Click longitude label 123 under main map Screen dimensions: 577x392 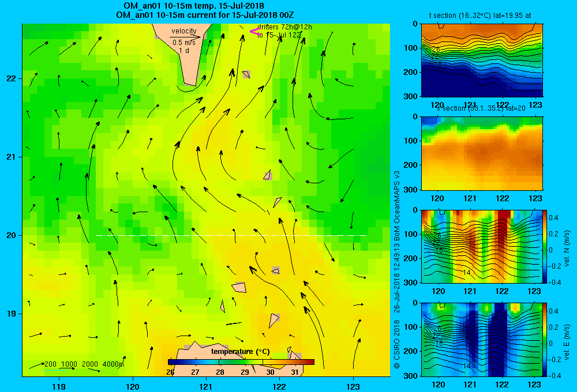click(x=353, y=386)
